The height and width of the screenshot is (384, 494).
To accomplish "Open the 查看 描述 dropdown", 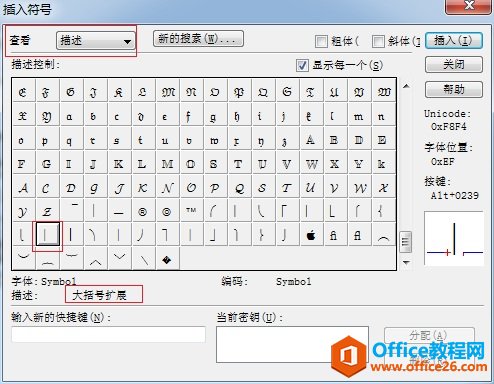I will tap(96, 41).
